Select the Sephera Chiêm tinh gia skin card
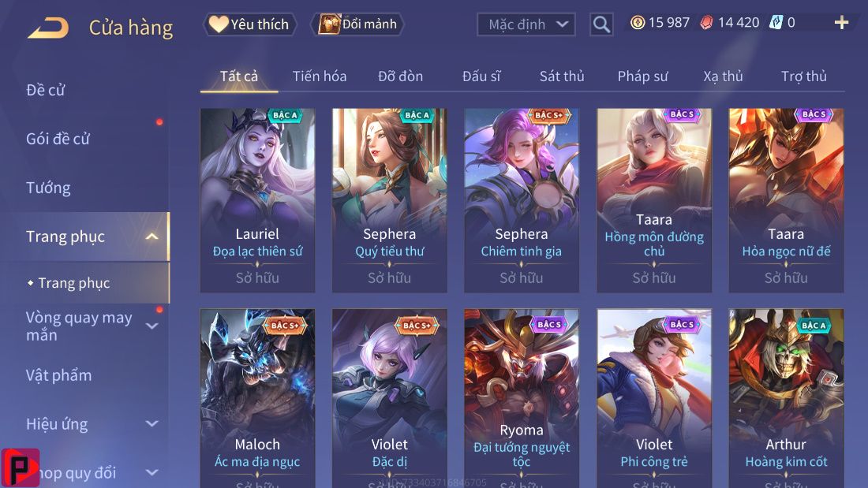 (x=522, y=200)
